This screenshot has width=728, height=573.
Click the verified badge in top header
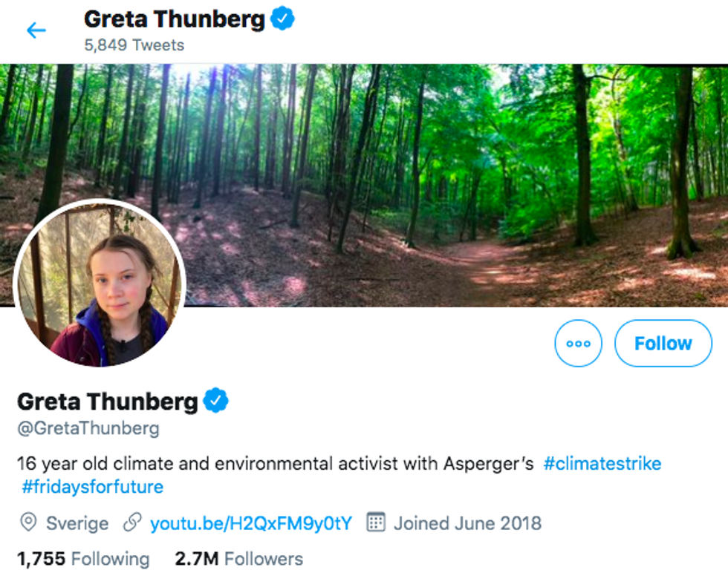point(282,19)
